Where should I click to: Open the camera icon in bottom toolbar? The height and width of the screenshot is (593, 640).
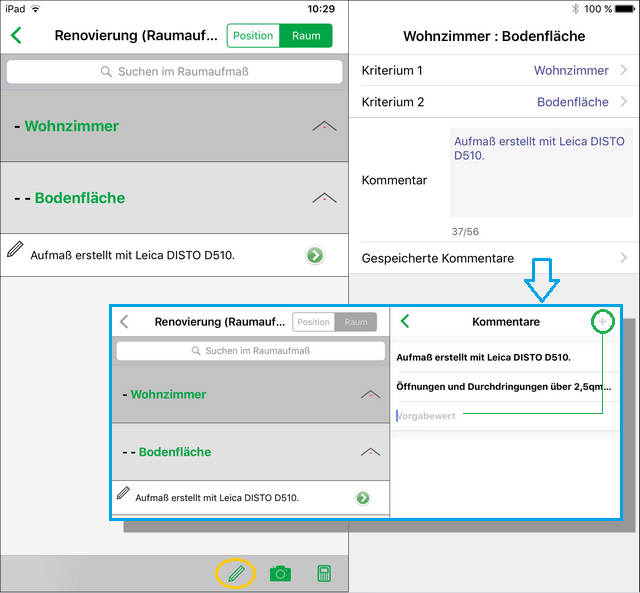click(x=281, y=574)
